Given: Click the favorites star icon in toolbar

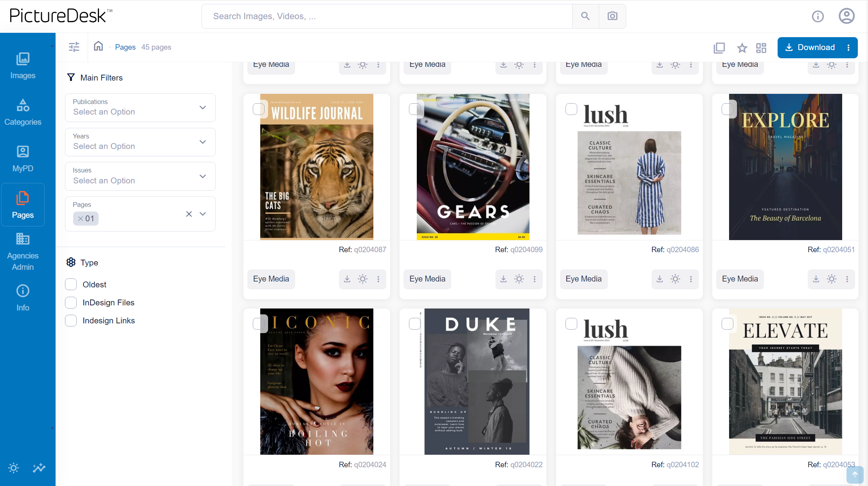Looking at the screenshot, I should click(x=742, y=48).
